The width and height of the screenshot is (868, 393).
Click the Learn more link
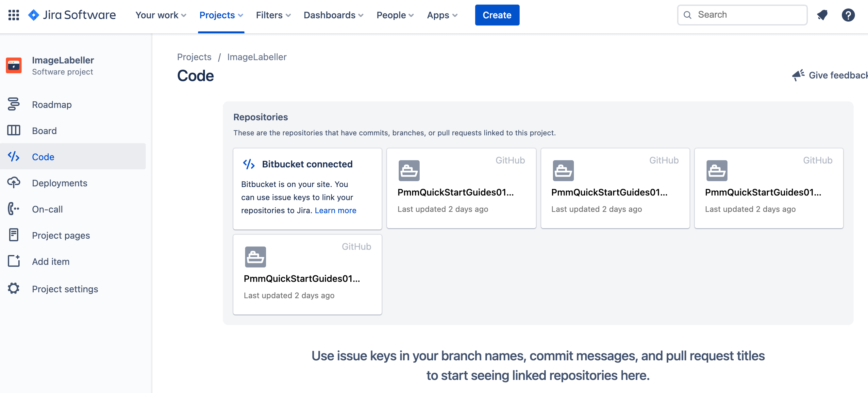(337, 209)
